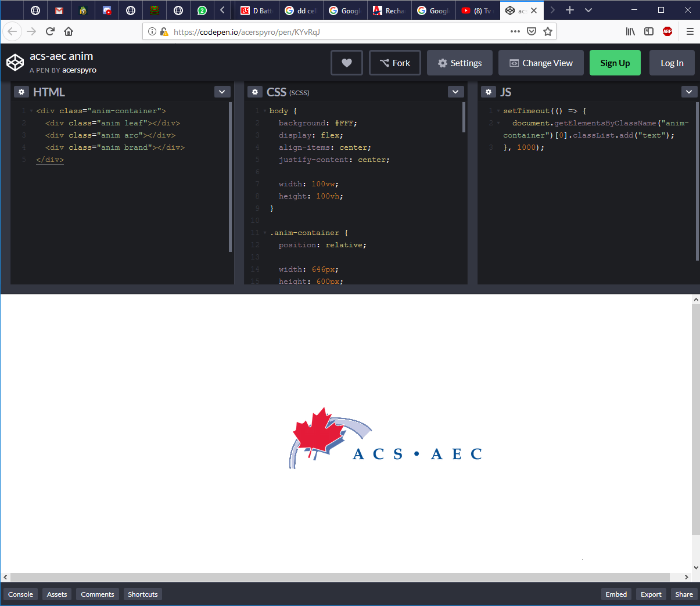Show site information icon in address bar
Screen dimensions: 700x606
152,31
